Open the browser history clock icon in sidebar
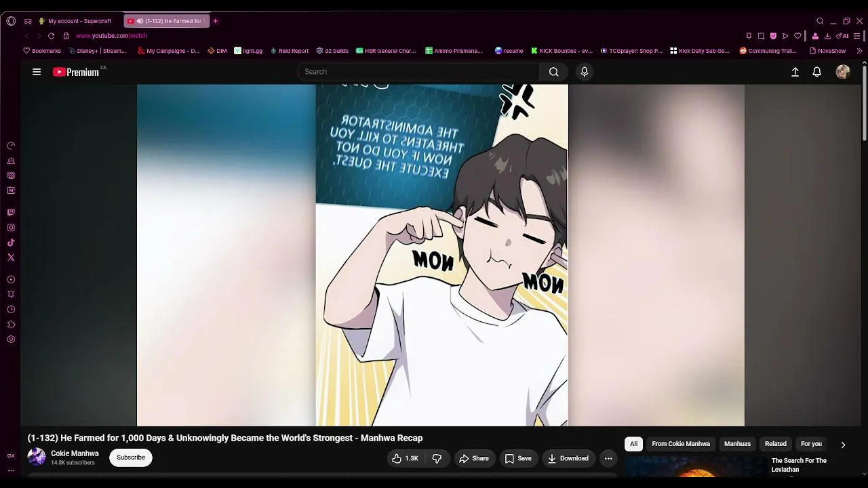 (11, 309)
